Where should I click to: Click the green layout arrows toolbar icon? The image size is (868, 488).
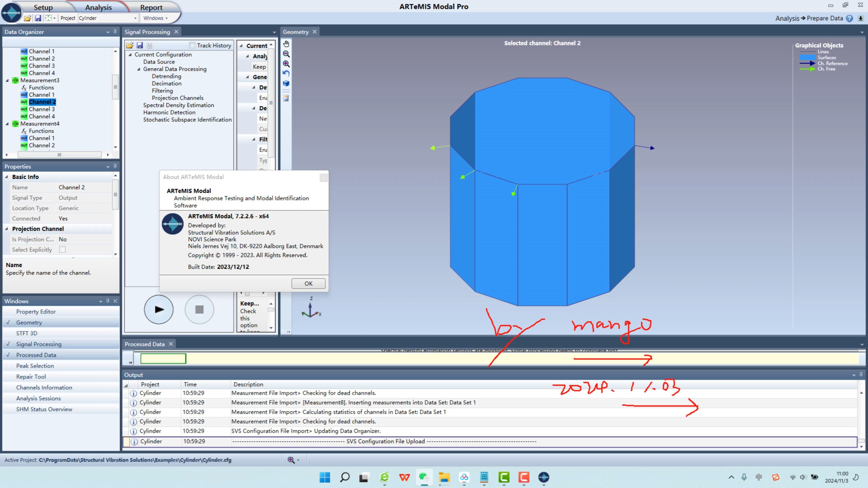[49, 18]
